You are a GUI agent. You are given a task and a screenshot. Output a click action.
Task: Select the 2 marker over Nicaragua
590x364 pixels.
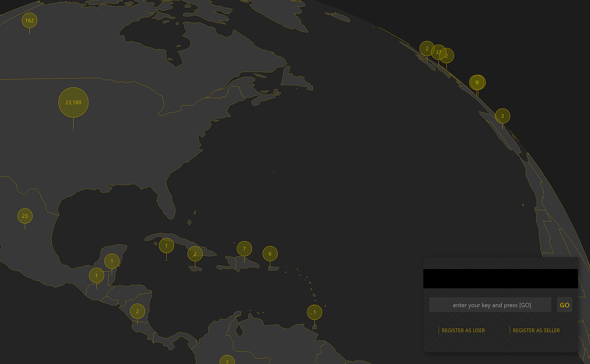tap(137, 311)
